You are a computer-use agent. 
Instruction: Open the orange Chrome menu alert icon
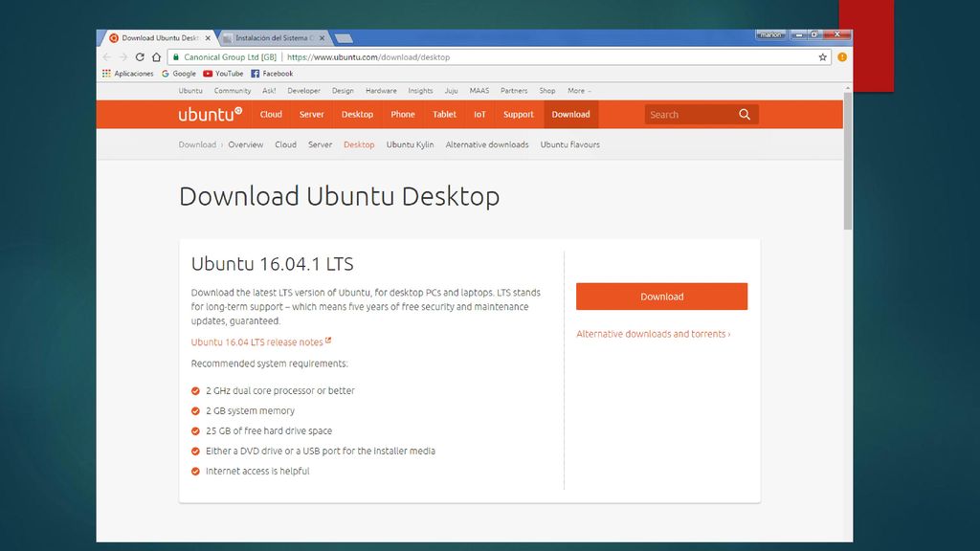pyautogui.click(x=842, y=56)
